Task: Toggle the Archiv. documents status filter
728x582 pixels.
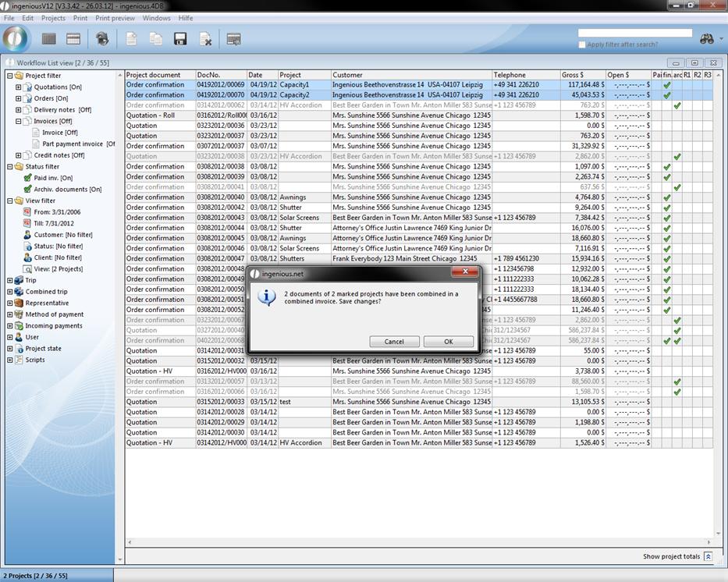Action: (x=28, y=190)
